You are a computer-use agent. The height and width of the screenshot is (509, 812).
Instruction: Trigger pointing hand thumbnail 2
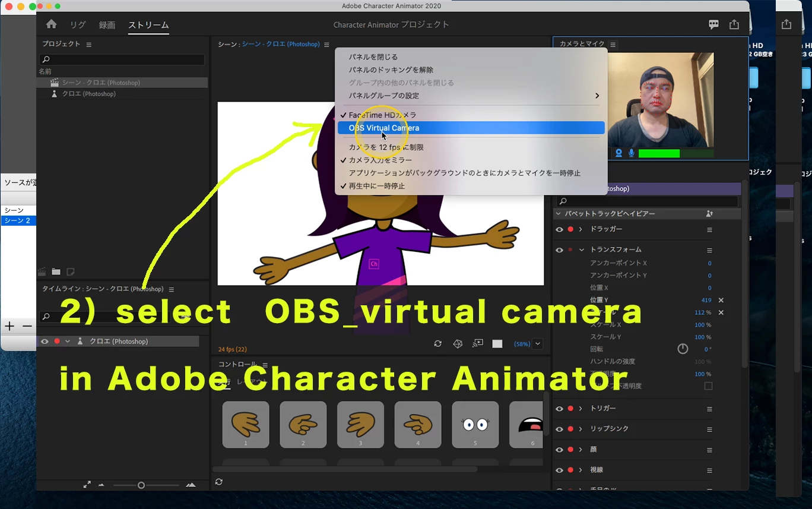303,424
